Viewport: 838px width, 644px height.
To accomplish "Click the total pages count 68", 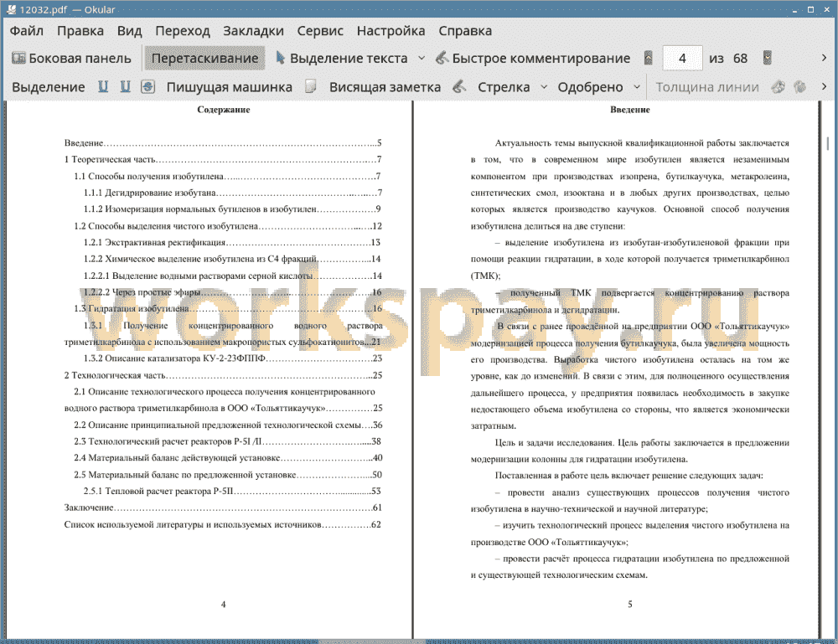I will (x=740, y=59).
